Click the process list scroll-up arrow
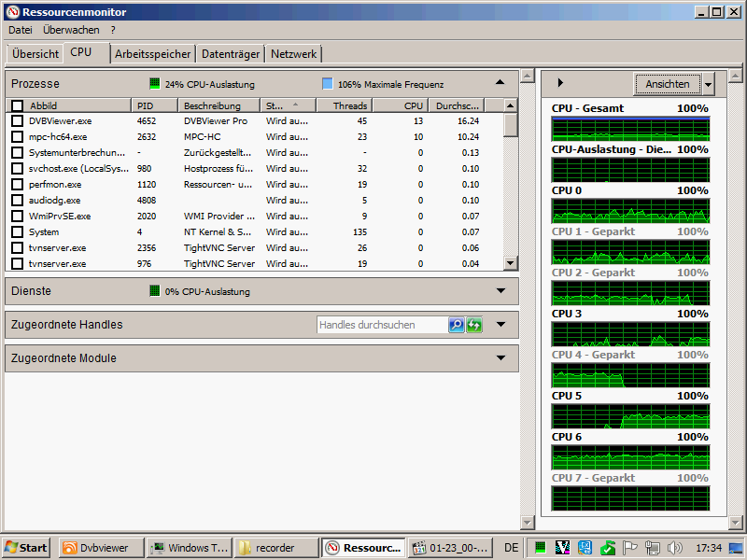 [510, 105]
